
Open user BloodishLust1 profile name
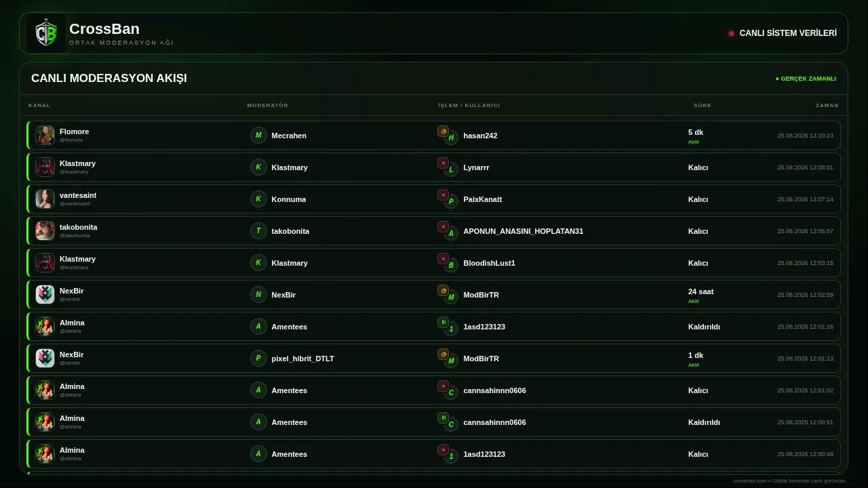(489, 263)
